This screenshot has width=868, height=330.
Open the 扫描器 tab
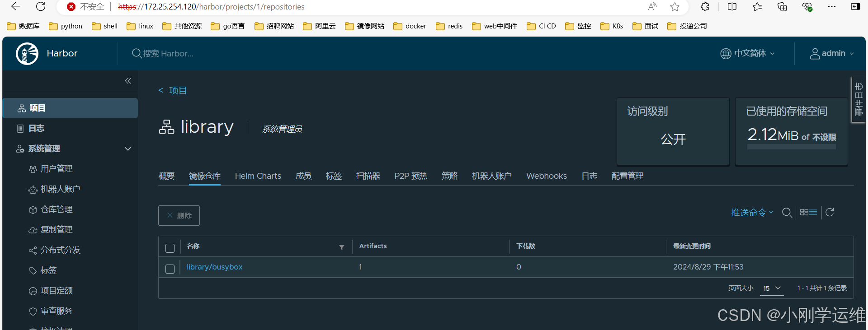(368, 176)
